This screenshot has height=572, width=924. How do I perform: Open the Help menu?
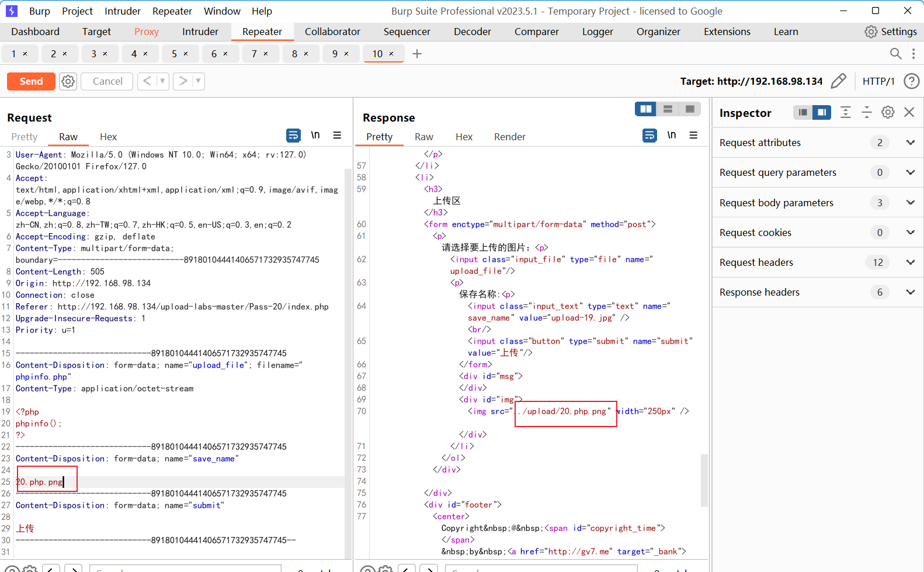pos(262,11)
